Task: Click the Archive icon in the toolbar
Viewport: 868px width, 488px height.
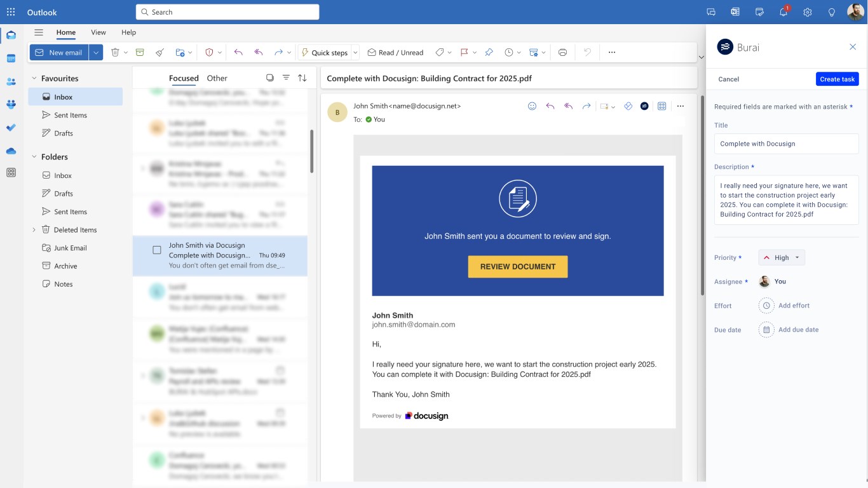Action: [x=140, y=53]
